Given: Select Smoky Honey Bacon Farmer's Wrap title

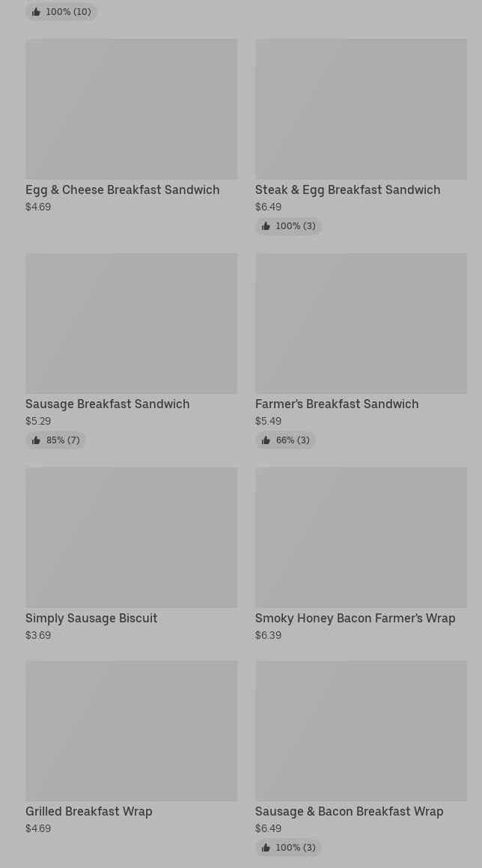Looking at the screenshot, I should point(356,619).
